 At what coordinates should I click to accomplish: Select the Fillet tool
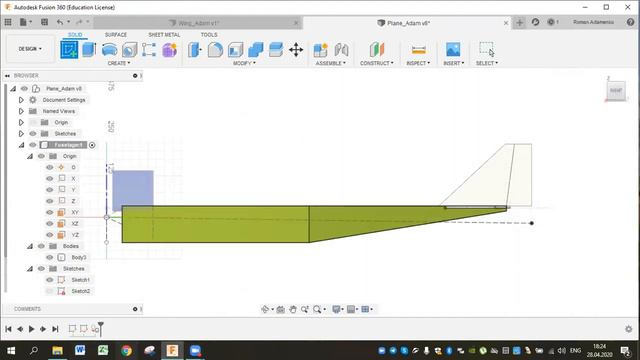click(x=215, y=50)
